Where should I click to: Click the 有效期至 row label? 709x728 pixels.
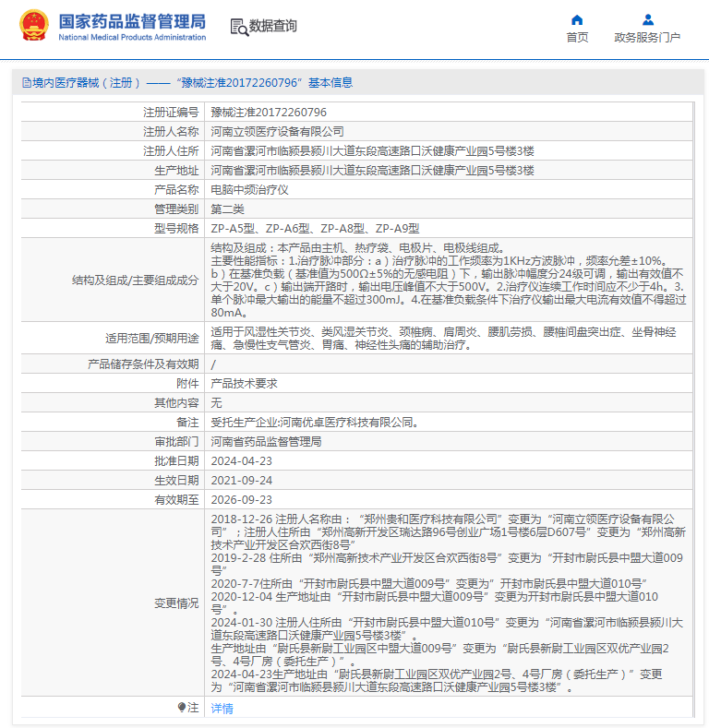click(x=176, y=499)
